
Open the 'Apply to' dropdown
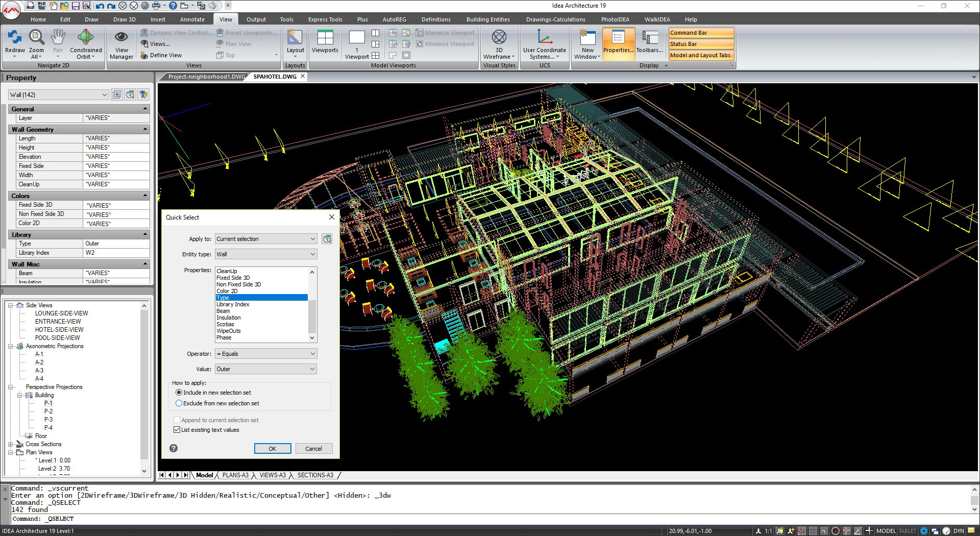click(x=265, y=239)
